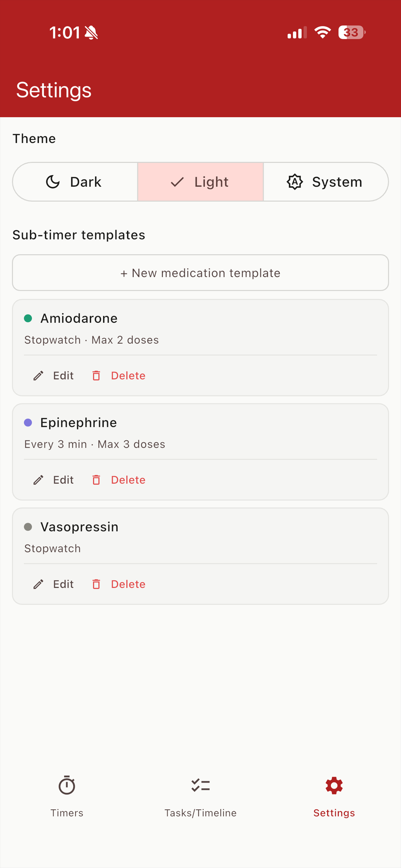Viewport: 401px width, 868px height.
Task: Tap the trash icon under Amiodarone
Action: point(96,375)
